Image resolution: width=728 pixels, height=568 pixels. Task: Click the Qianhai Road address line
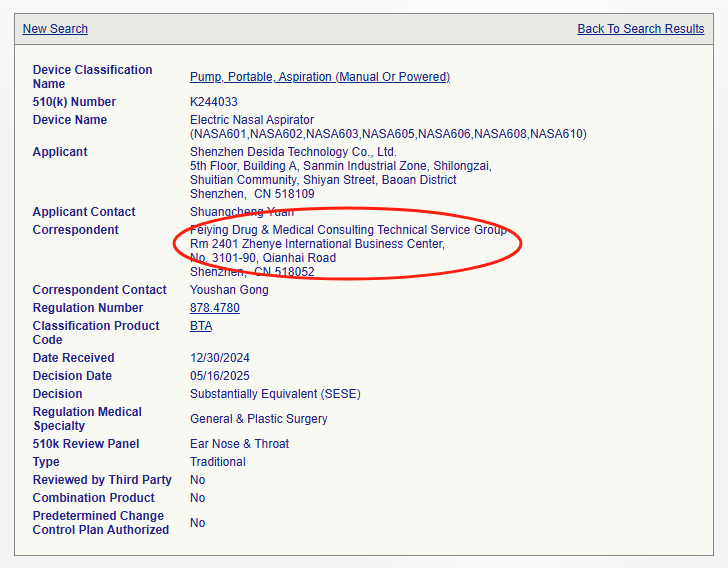[263, 258]
